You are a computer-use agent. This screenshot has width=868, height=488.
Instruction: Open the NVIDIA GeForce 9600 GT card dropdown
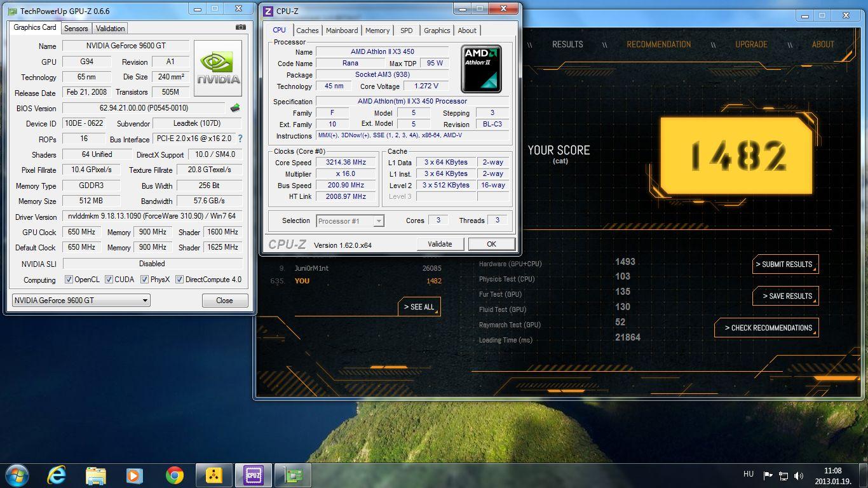pos(81,301)
